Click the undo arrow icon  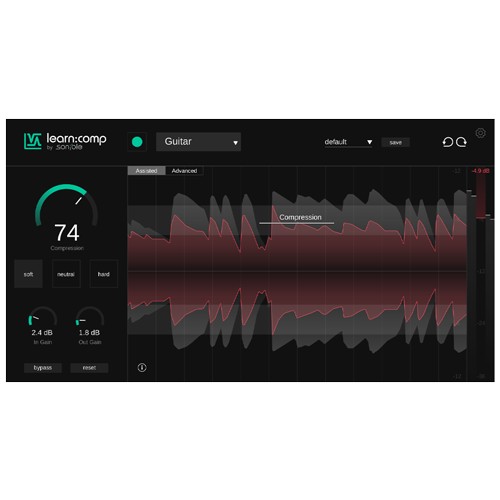[448, 142]
